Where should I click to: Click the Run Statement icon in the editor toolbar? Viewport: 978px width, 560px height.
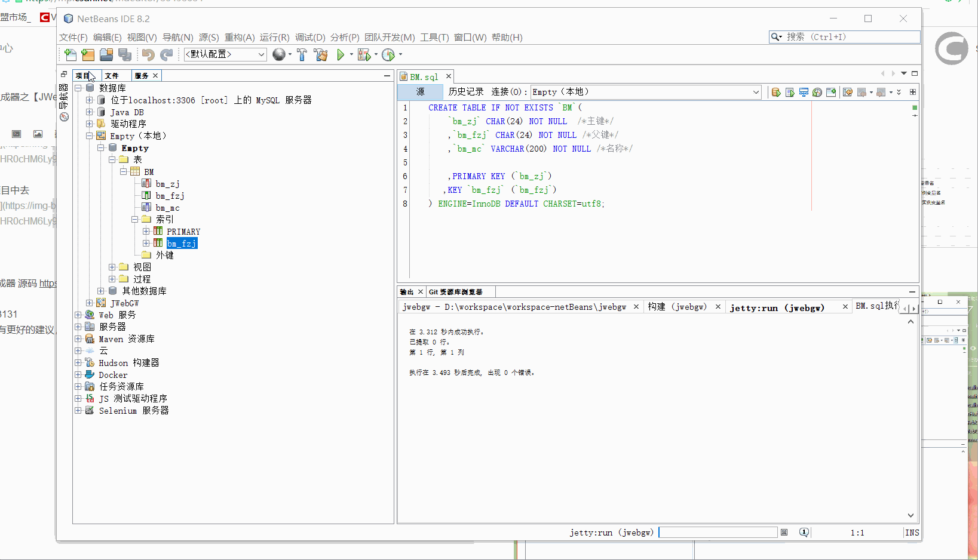(790, 92)
